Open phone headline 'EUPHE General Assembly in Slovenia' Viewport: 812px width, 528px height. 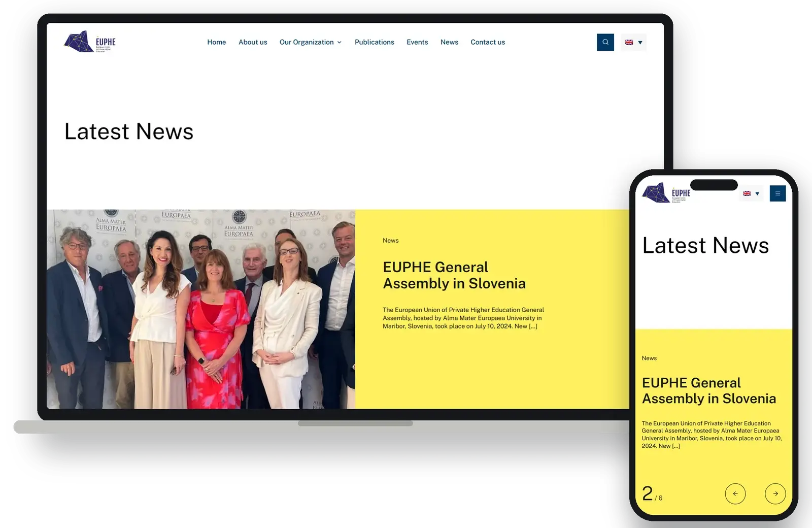click(709, 390)
